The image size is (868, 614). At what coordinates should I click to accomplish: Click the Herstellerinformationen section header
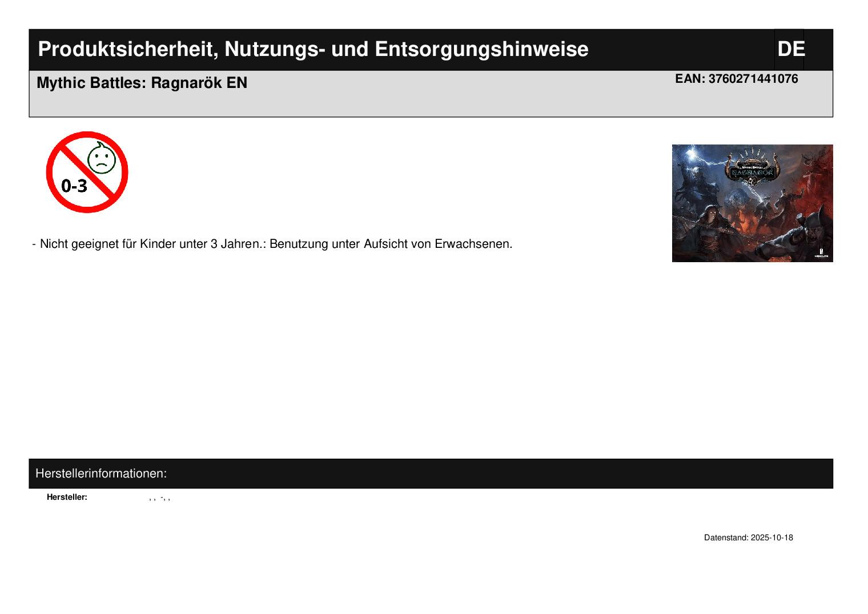coord(101,473)
